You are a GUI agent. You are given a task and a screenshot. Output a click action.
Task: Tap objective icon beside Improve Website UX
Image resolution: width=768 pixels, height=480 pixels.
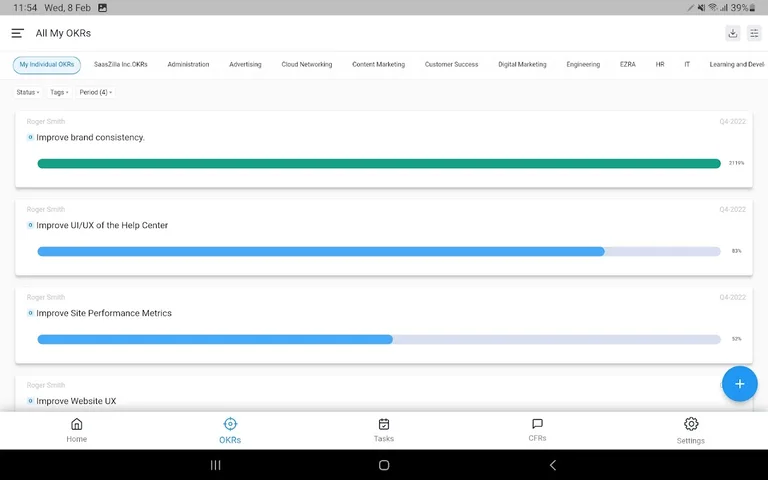[x=30, y=401]
